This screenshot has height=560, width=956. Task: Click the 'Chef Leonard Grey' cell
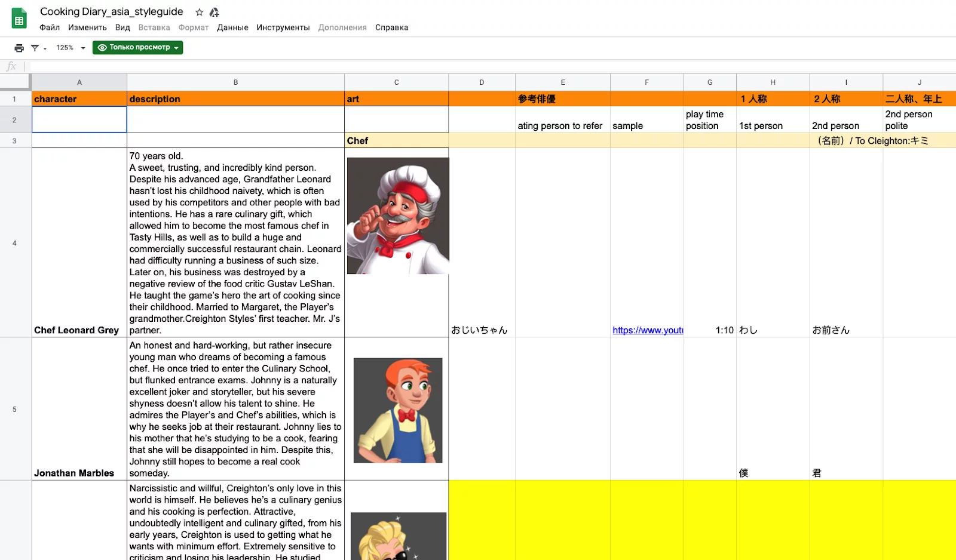pyautogui.click(x=79, y=243)
